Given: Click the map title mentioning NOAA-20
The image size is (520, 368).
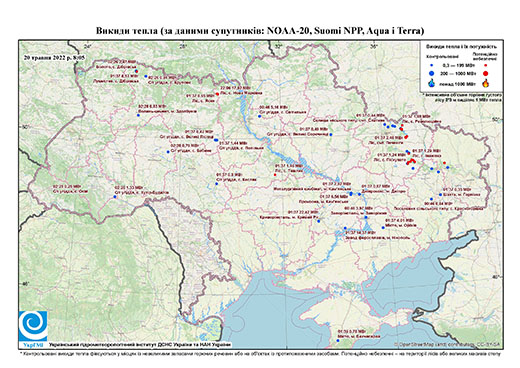Looking at the screenshot, I should 260,31.
